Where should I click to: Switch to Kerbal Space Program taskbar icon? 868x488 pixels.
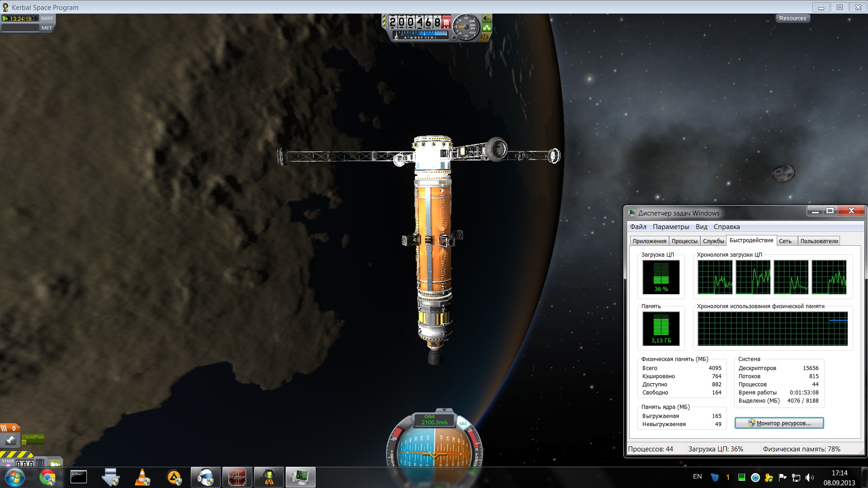(x=269, y=477)
